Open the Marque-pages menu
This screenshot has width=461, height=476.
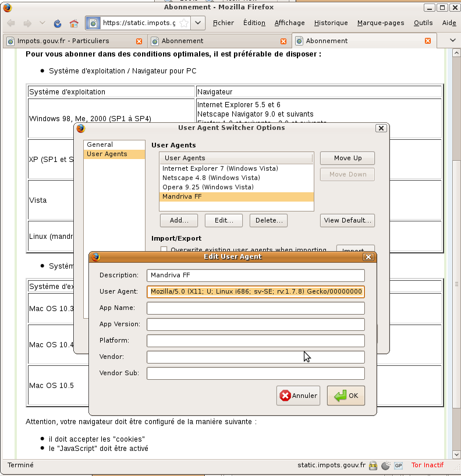point(381,23)
